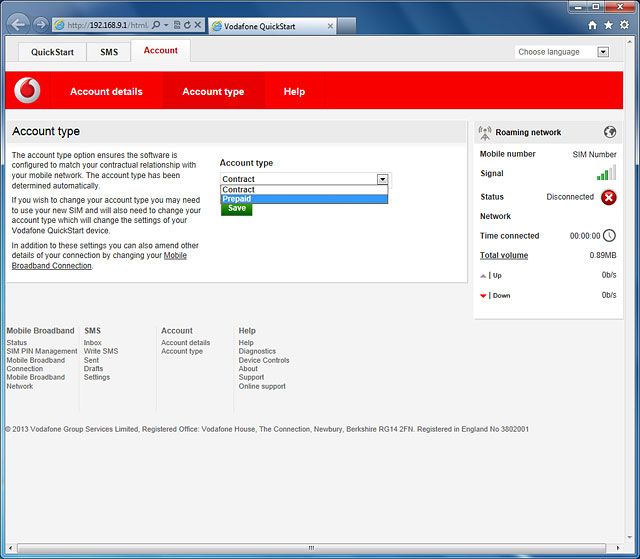
Task: Open Account details in red menu
Action: 106,91
